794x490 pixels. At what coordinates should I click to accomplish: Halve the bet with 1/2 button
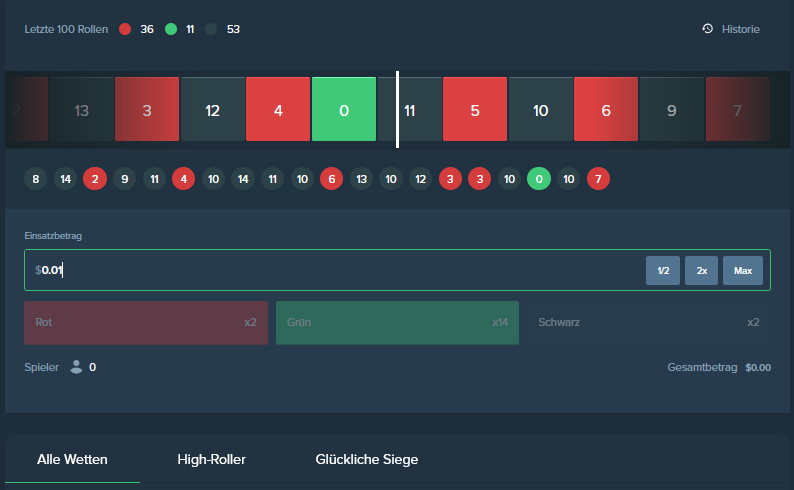663,270
